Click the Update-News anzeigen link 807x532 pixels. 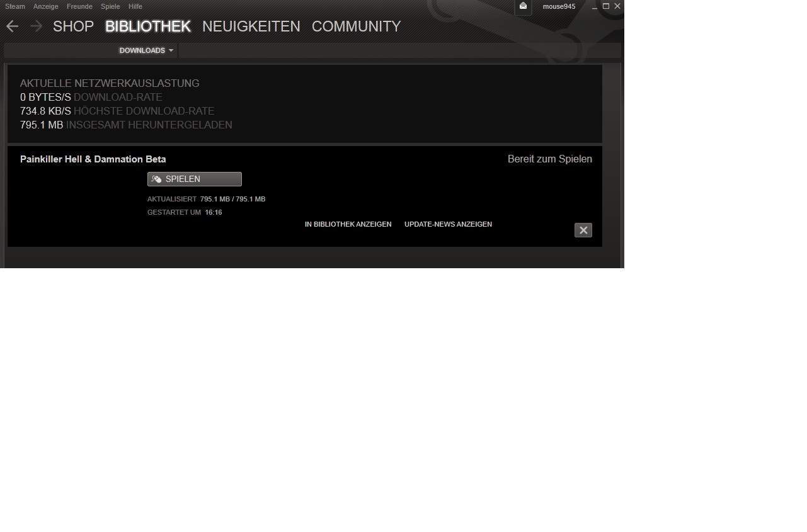coord(448,224)
